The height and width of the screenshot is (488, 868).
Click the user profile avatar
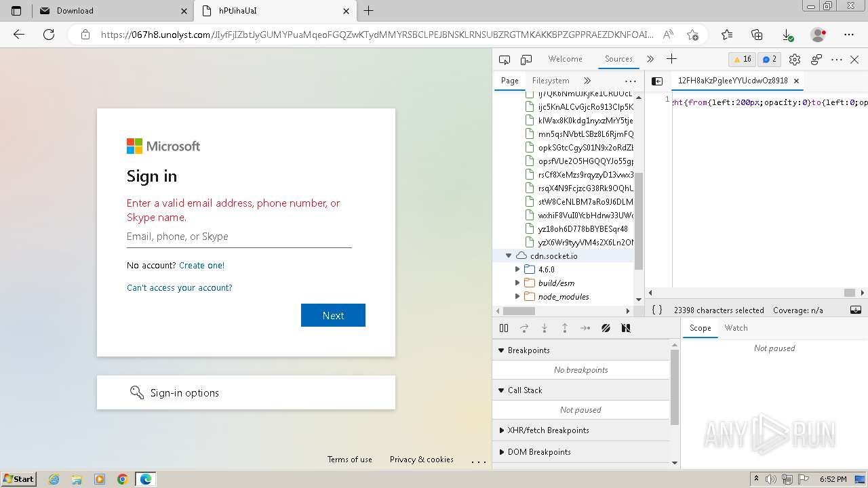point(818,35)
